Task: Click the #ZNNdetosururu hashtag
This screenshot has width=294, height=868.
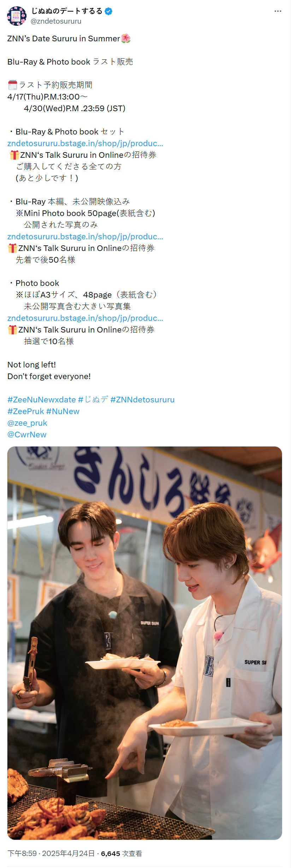Action: tap(142, 400)
